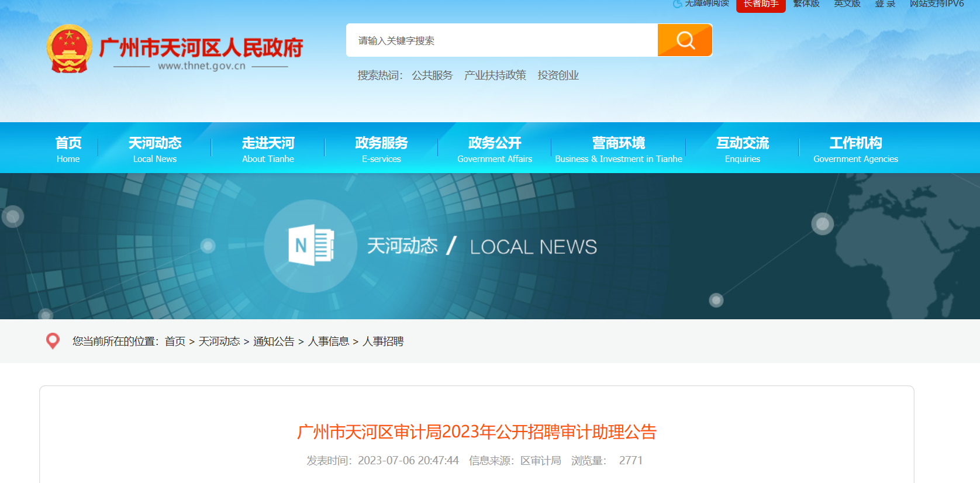Click the 登录 login link
The height and width of the screenshot is (483, 980).
(885, 4)
